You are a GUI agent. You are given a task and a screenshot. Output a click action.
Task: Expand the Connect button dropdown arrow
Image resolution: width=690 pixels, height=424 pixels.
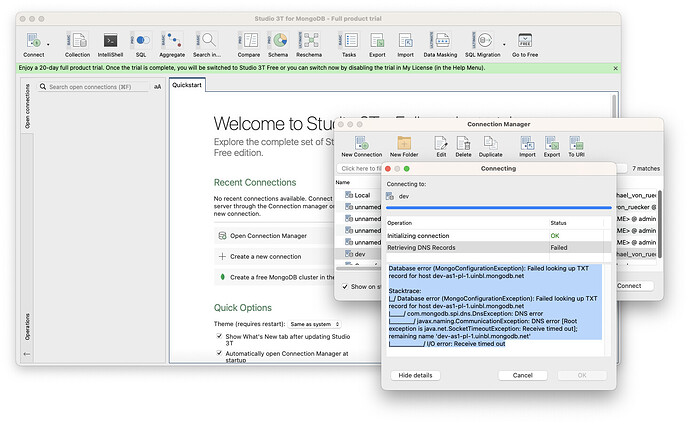[48, 42]
